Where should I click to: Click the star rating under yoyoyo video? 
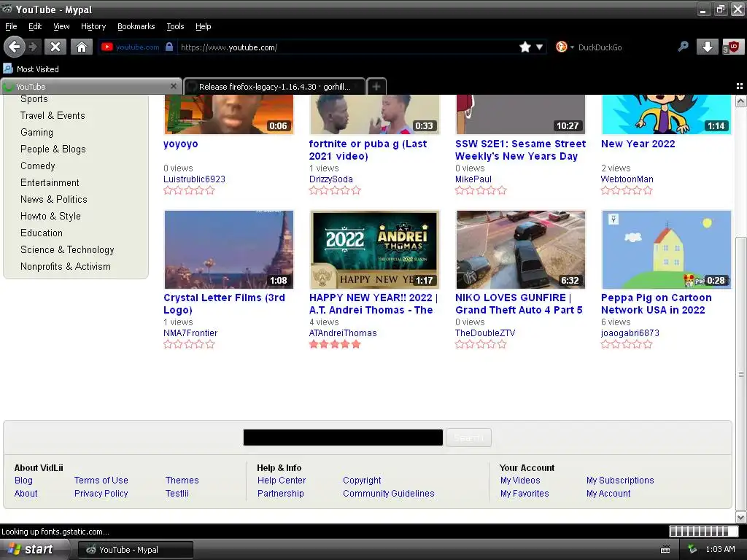pyautogui.click(x=189, y=190)
